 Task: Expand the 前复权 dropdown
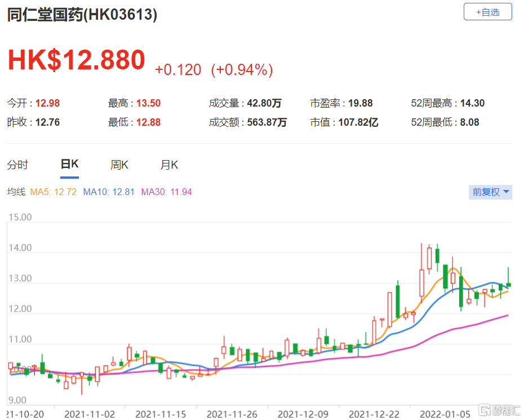[x=490, y=192]
